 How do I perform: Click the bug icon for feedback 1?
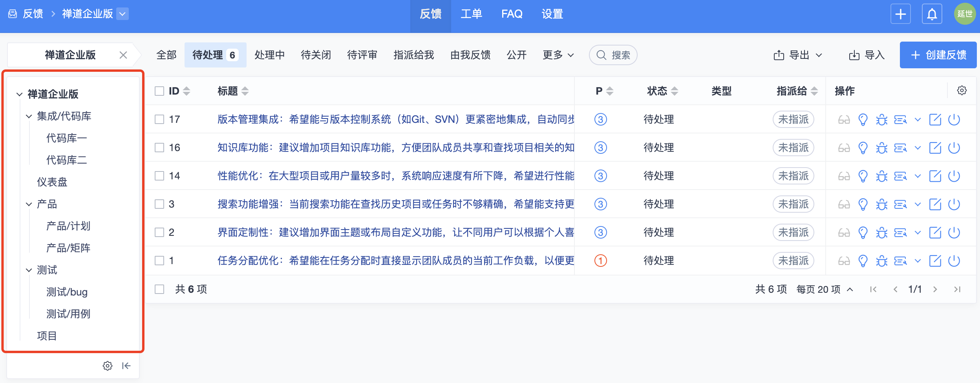[881, 261]
